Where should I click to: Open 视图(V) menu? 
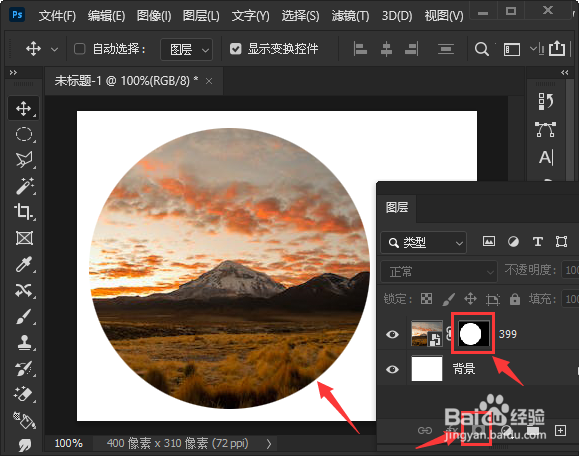[x=444, y=16]
